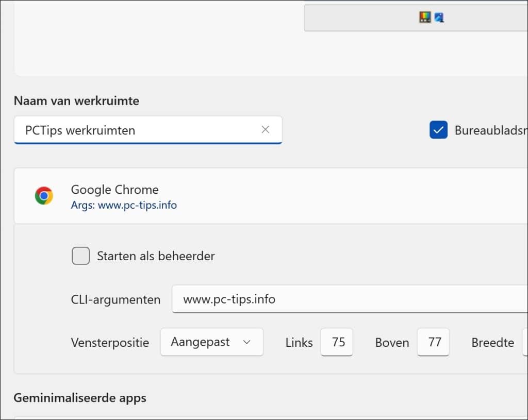Click the Breedte label
528x420 pixels.
[492, 343]
